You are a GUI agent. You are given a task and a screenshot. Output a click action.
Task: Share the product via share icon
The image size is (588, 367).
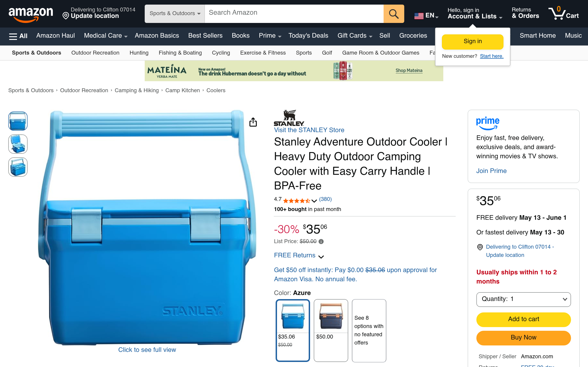click(253, 122)
